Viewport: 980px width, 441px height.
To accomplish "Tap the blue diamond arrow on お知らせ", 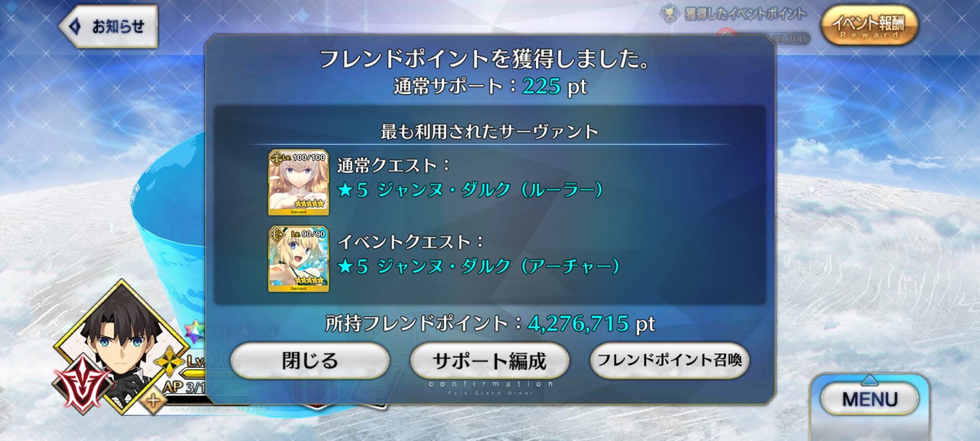I will pyautogui.click(x=75, y=26).
